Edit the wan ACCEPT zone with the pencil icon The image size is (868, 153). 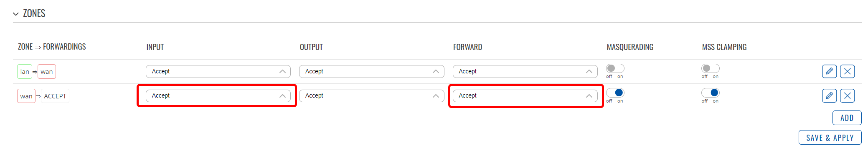[829, 95]
